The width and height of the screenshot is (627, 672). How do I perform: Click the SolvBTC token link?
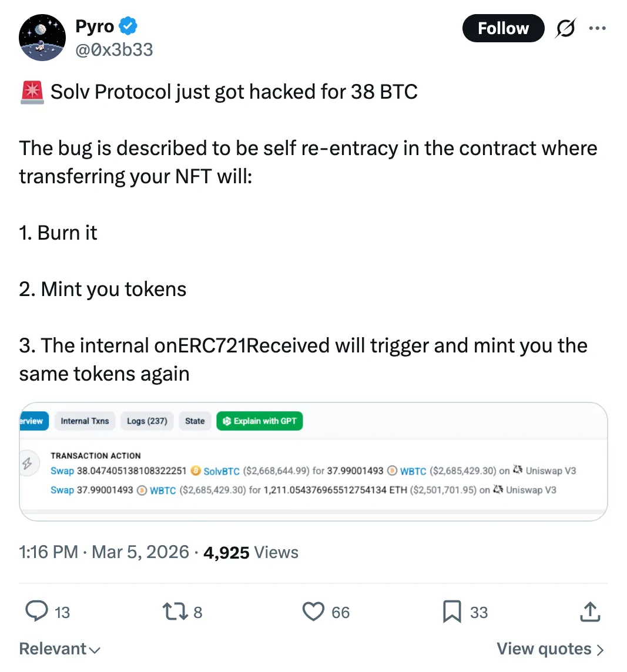point(222,471)
